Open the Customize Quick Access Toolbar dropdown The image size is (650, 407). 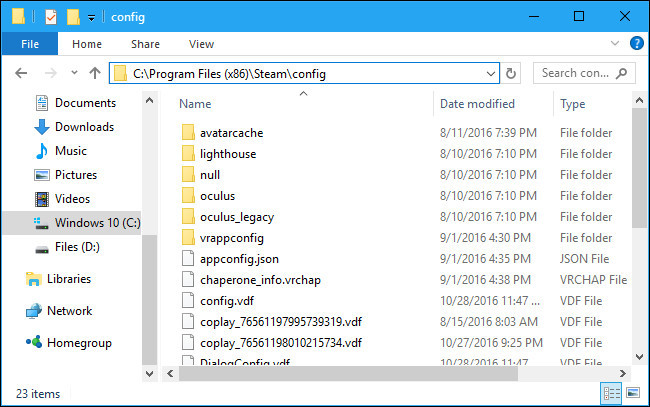point(91,18)
